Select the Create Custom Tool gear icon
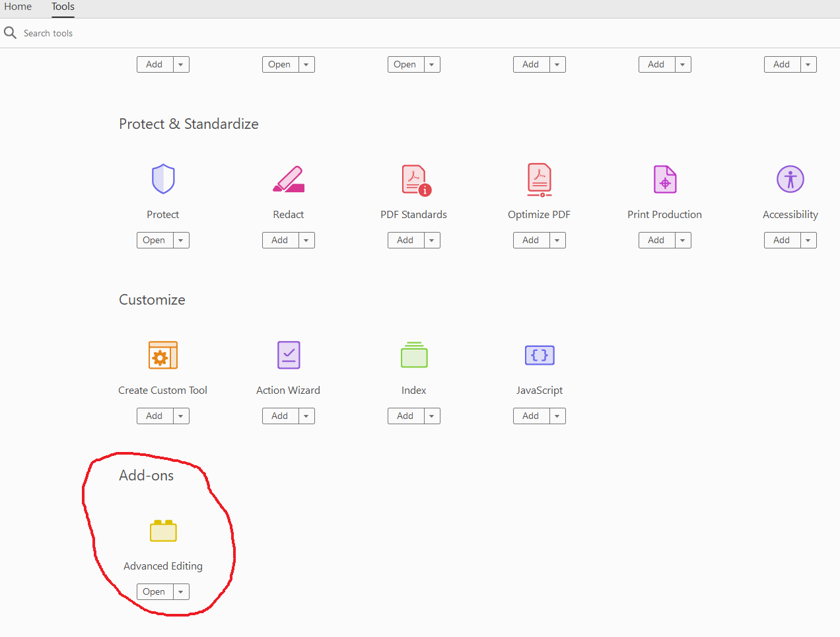The image size is (840, 637). coord(163,355)
